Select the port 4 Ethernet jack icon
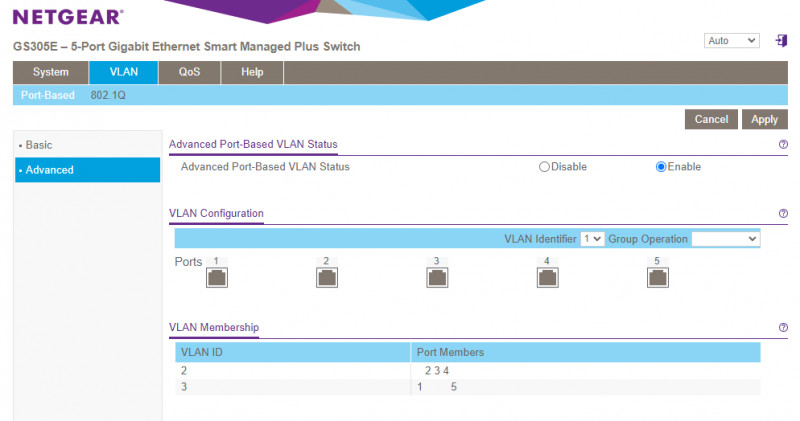800x421 pixels. (547, 277)
